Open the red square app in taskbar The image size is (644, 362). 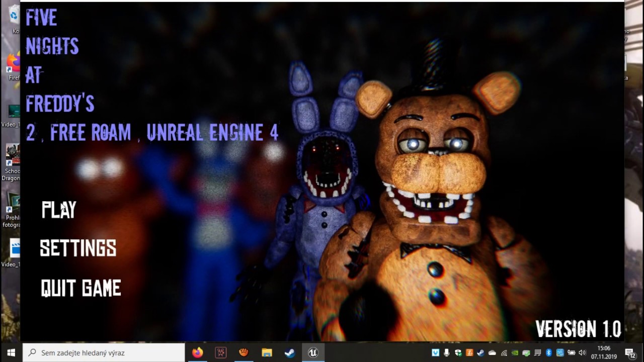coord(220,353)
